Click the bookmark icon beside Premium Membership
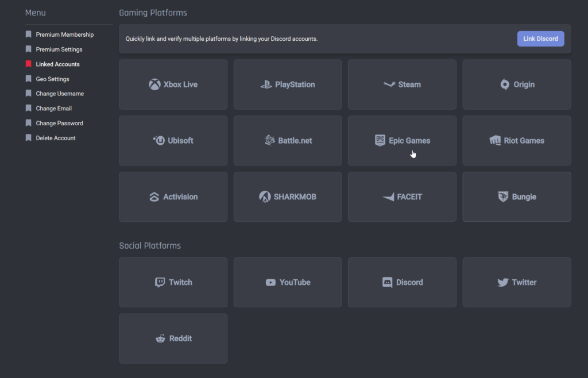 (28, 34)
